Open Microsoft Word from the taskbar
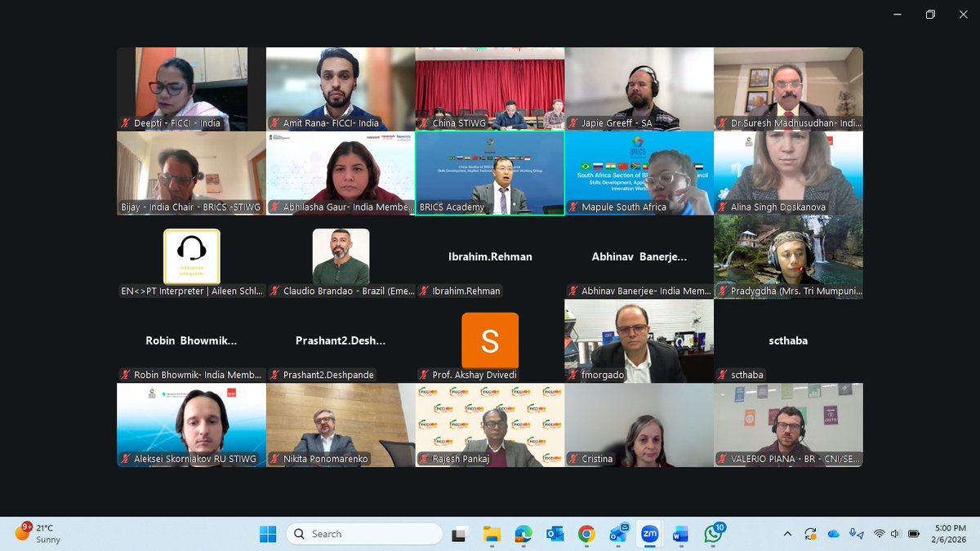 point(681,534)
